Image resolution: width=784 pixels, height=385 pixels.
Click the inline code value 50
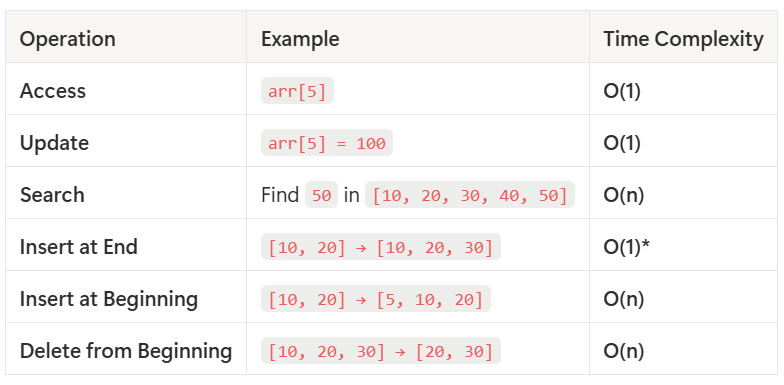(322, 195)
